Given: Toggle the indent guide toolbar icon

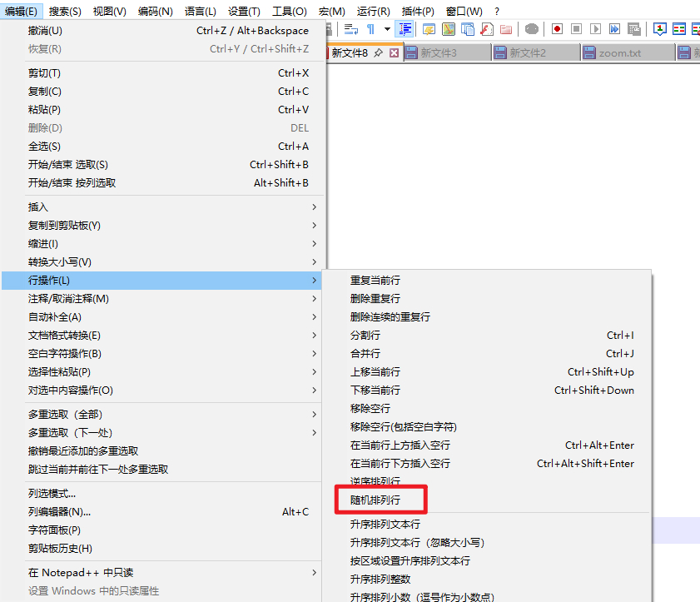Looking at the screenshot, I should 405,29.
